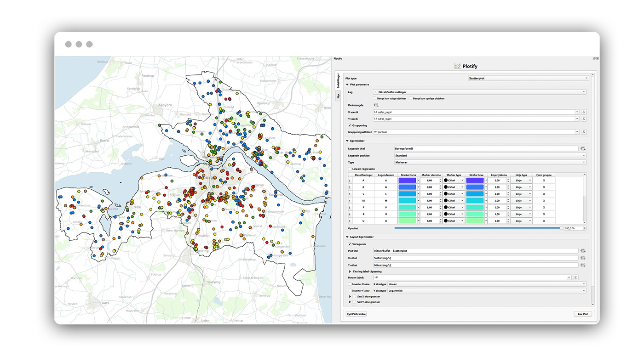Open expression editor for X værdi field

click(x=584, y=112)
